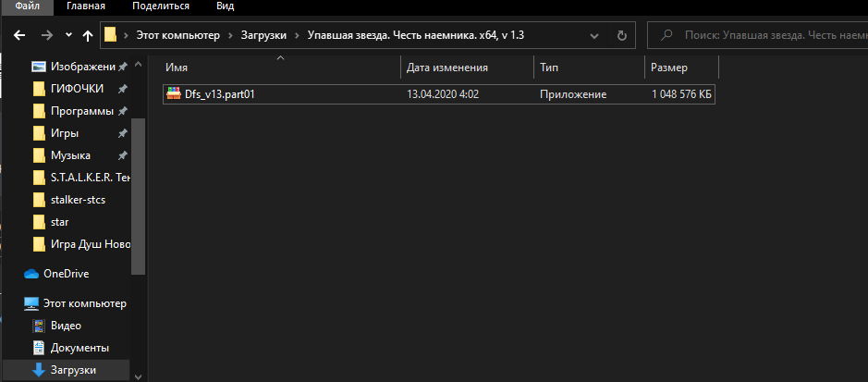Sort files by Дата изменения column

(446, 68)
